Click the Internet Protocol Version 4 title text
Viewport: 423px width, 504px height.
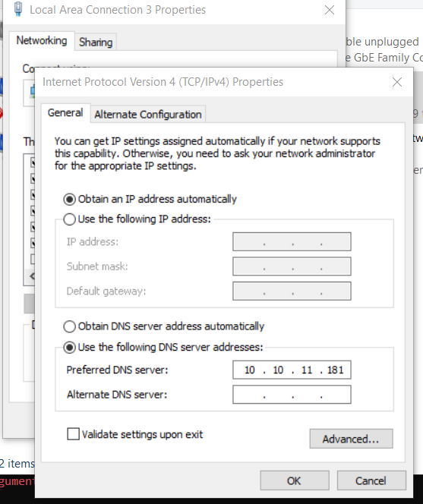pyautogui.click(x=163, y=82)
